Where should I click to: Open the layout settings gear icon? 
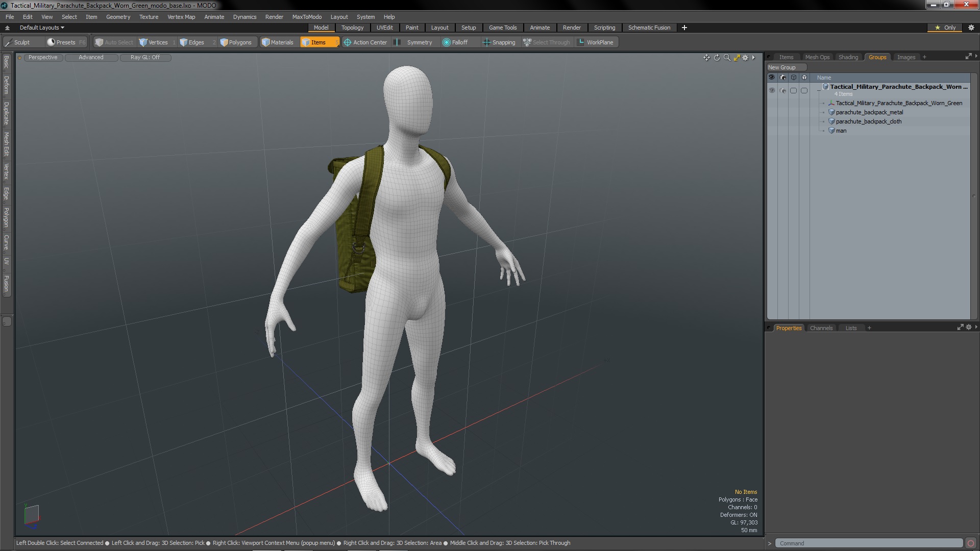(971, 28)
